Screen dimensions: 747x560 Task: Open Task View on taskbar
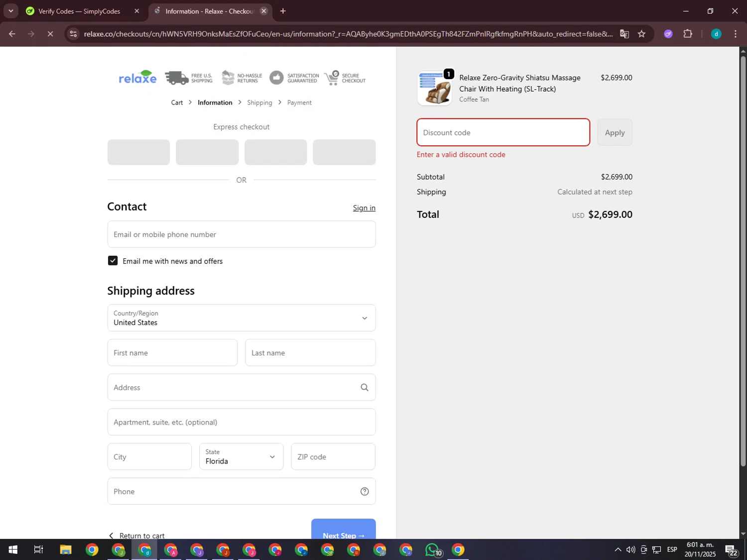[x=38, y=550]
